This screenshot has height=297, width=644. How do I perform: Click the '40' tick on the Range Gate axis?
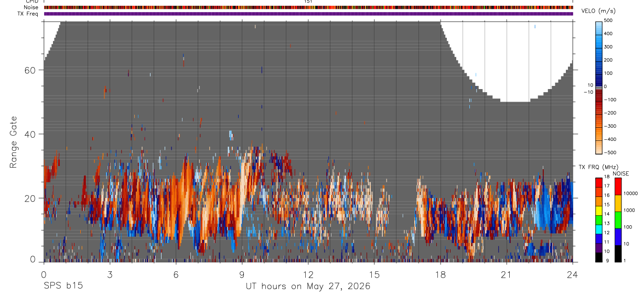[29, 134]
